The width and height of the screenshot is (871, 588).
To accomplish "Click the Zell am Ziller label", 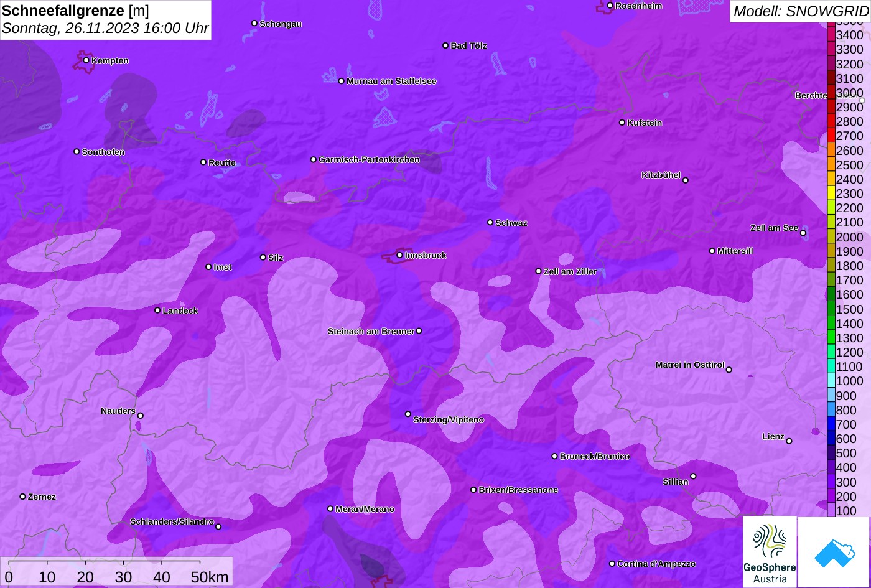I will (570, 271).
